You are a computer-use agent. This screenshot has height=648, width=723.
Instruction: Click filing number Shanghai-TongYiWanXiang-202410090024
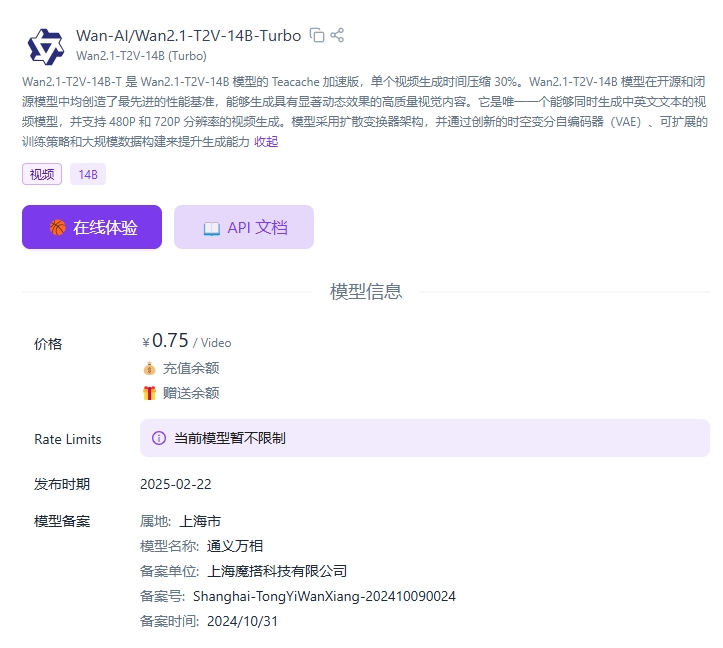tap(324, 596)
